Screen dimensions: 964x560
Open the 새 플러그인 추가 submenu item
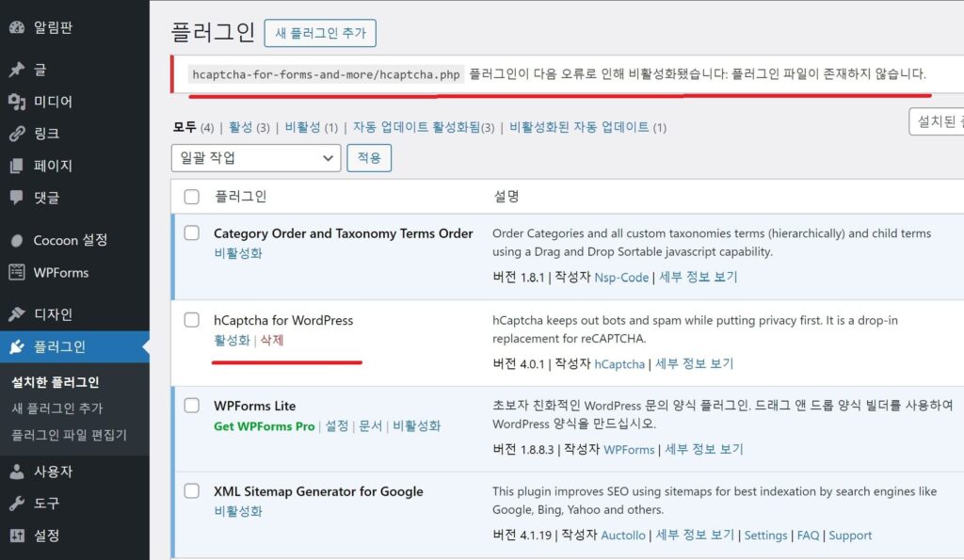[x=57, y=408]
